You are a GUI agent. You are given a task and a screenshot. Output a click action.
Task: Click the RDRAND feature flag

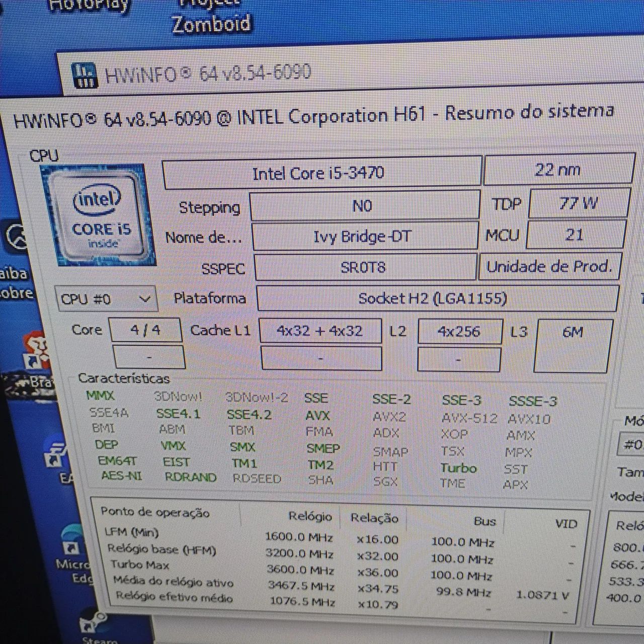(x=191, y=477)
